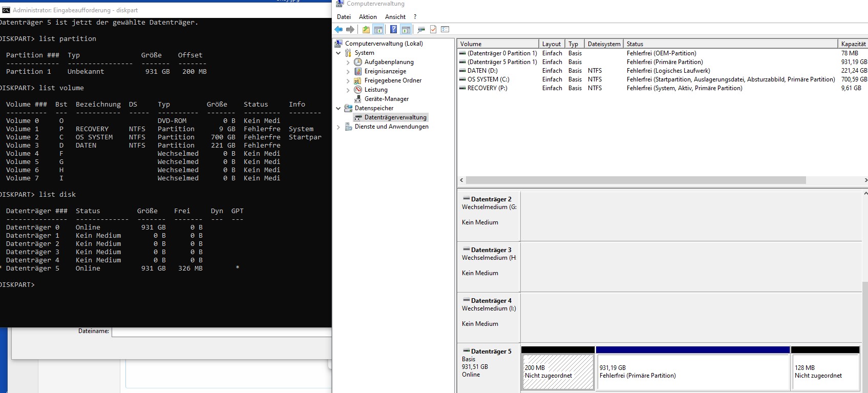868x393 pixels.
Task: Select the (Datenträger 5 Partition 1) row
Action: tap(663, 62)
